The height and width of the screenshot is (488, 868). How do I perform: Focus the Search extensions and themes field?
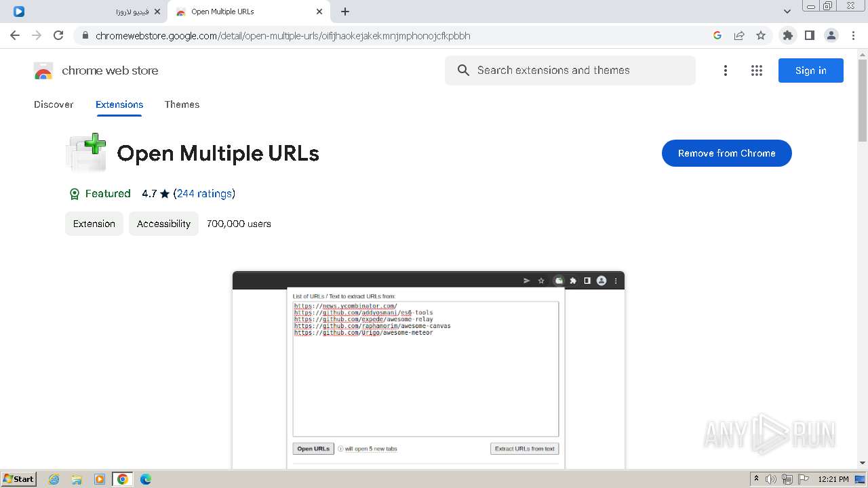tap(570, 70)
